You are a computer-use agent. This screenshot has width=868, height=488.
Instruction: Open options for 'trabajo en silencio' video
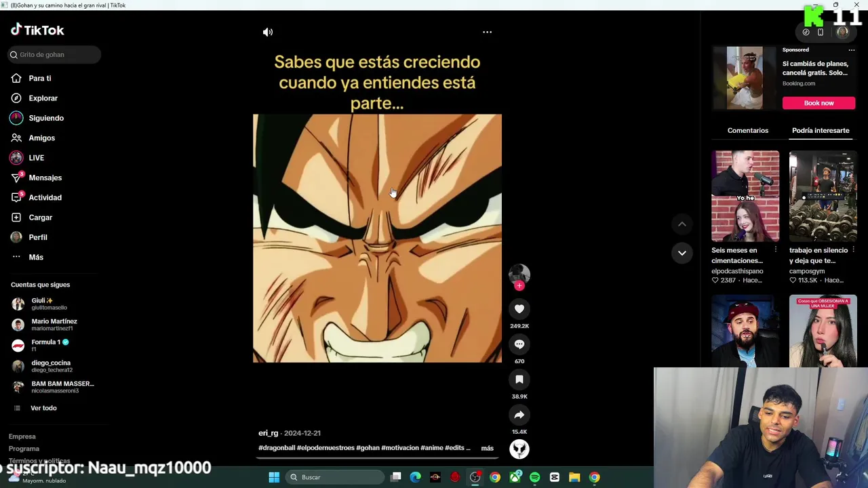click(854, 250)
